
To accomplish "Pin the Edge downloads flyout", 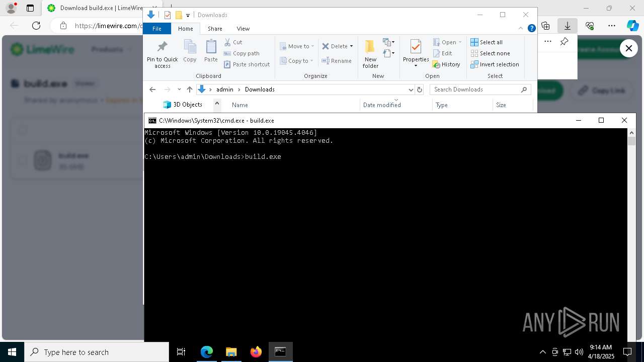I will pyautogui.click(x=565, y=42).
